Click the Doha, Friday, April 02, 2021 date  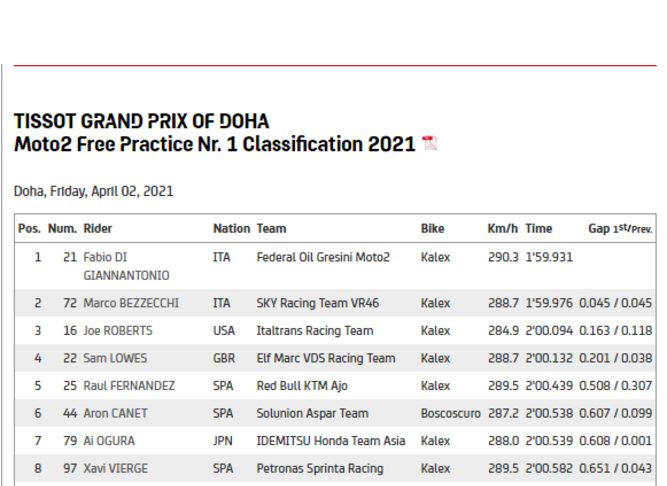pos(93,191)
